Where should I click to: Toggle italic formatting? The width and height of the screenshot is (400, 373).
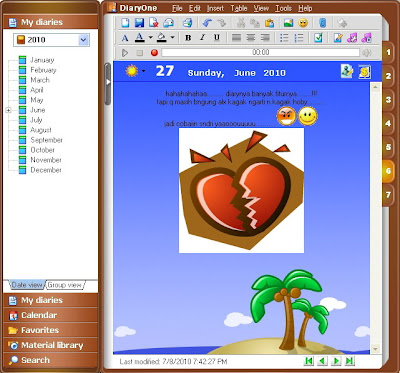(202, 38)
